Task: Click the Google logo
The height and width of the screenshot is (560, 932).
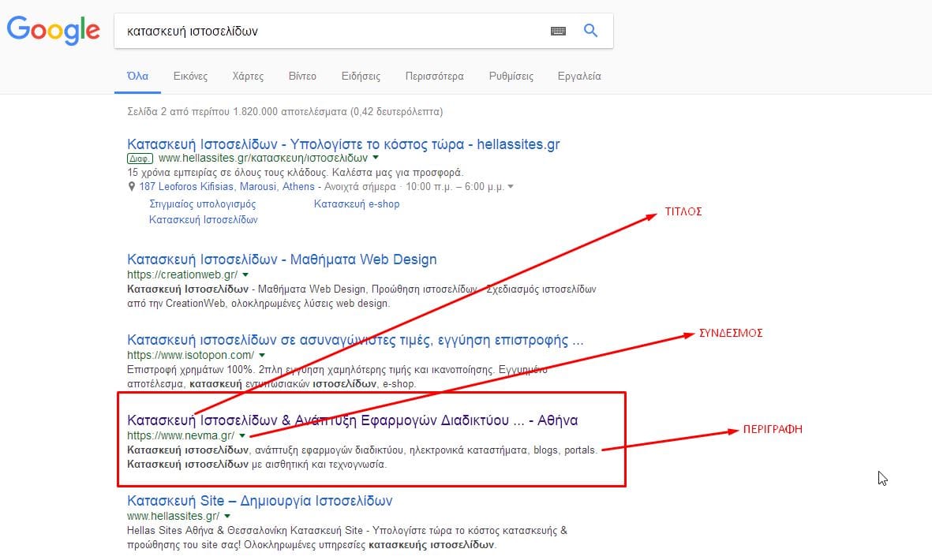Action: [54, 30]
